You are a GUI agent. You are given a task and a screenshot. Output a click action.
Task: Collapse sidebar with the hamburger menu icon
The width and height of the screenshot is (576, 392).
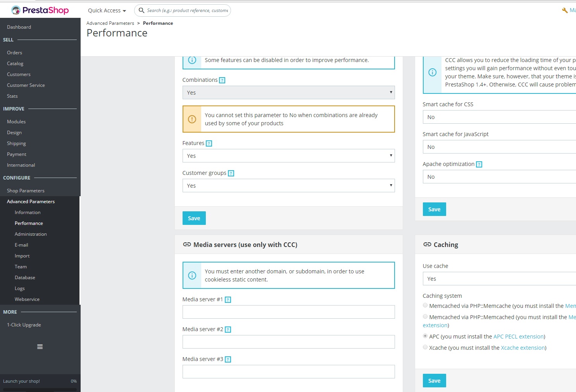40,347
